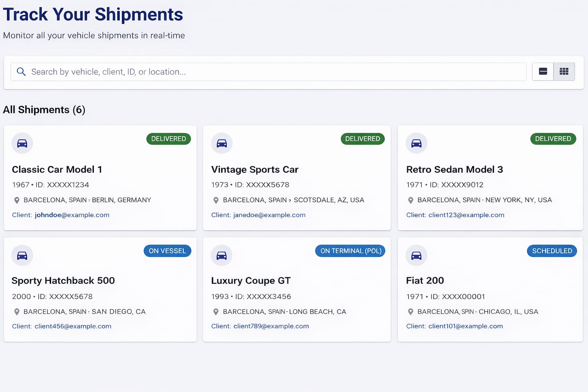Open janedoe@example.com client link
Image resolution: width=588 pixels, height=392 pixels.
pos(269,215)
